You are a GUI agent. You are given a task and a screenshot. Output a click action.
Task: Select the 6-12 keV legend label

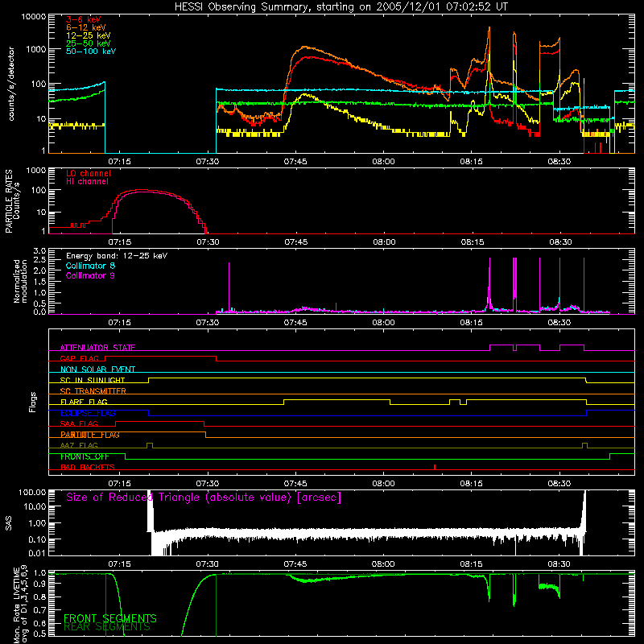[x=86, y=27]
